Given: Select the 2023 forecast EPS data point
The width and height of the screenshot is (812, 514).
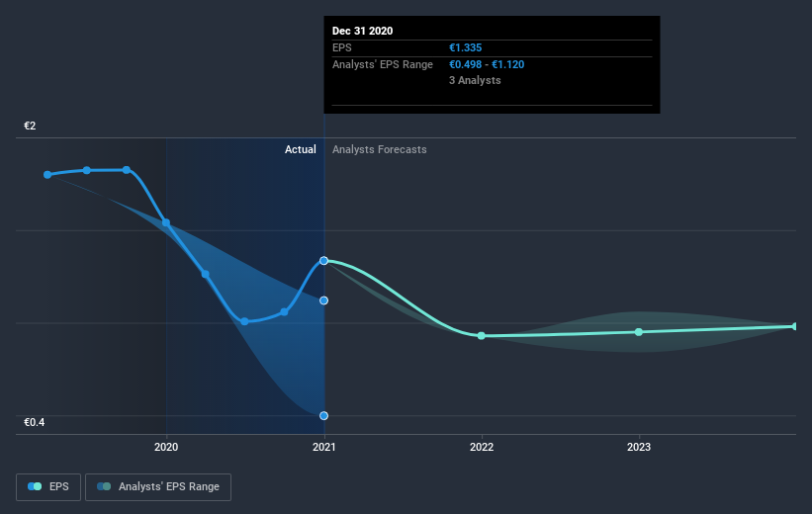Looking at the screenshot, I should 639,332.
